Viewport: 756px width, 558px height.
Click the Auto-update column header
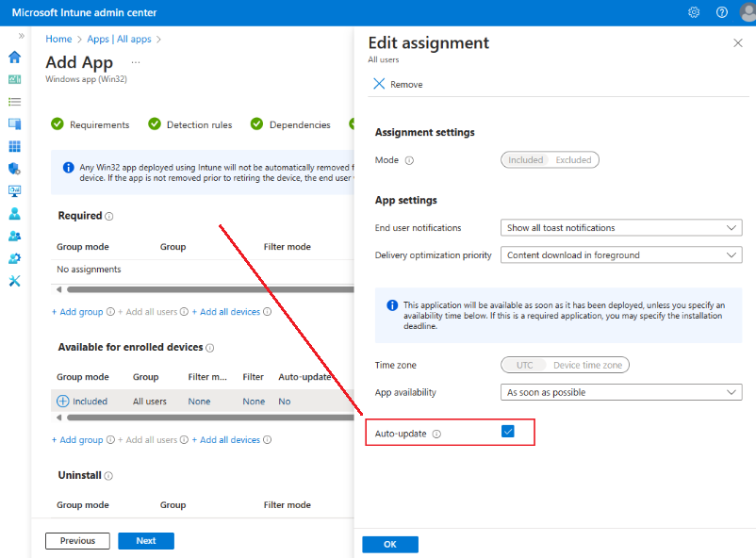coord(305,377)
